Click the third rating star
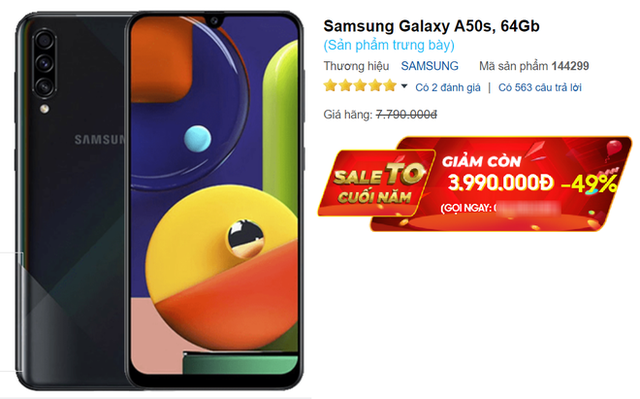Screen dimensions: 640x399 click(360, 86)
